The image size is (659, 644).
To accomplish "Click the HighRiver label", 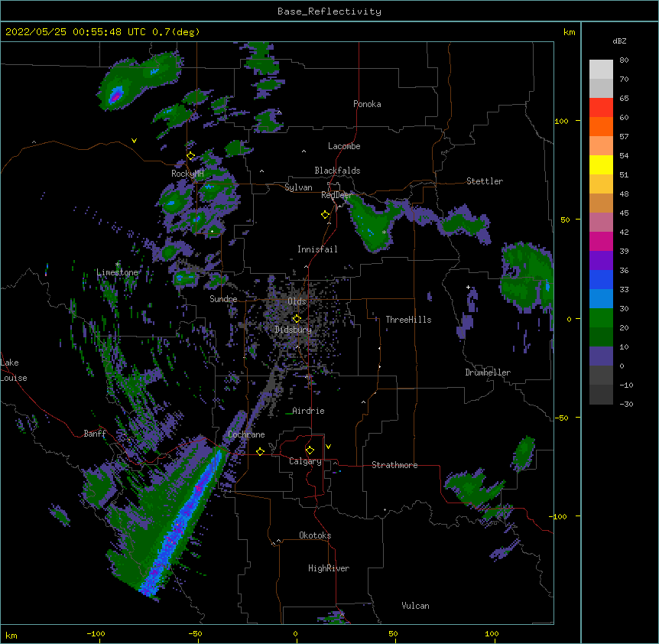I will [x=329, y=568].
